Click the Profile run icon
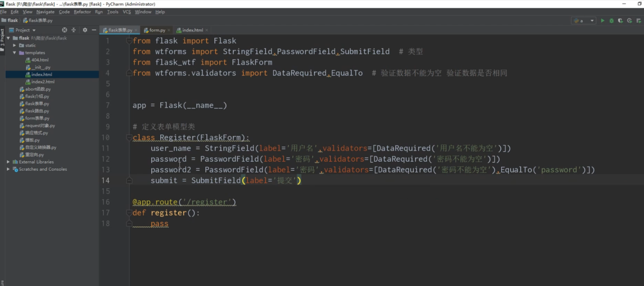The height and width of the screenshot is (286, 644). pyautogui.click(x=629, y=21)
